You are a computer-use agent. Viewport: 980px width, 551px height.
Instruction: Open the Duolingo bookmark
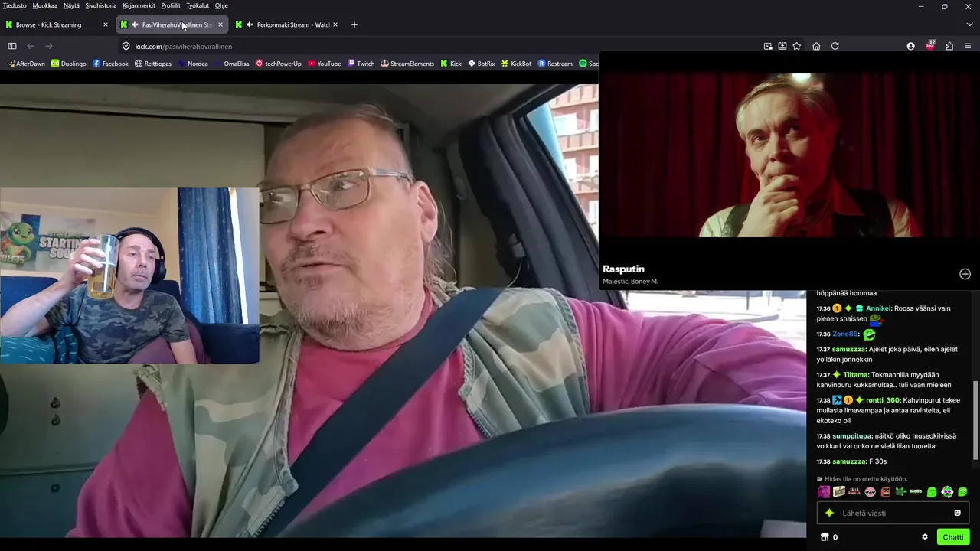pos(69,64)
